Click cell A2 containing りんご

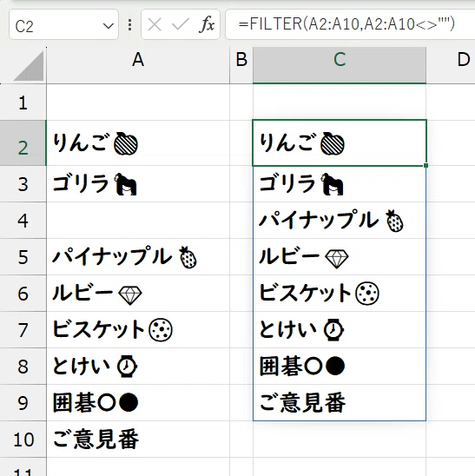[138, 143]
